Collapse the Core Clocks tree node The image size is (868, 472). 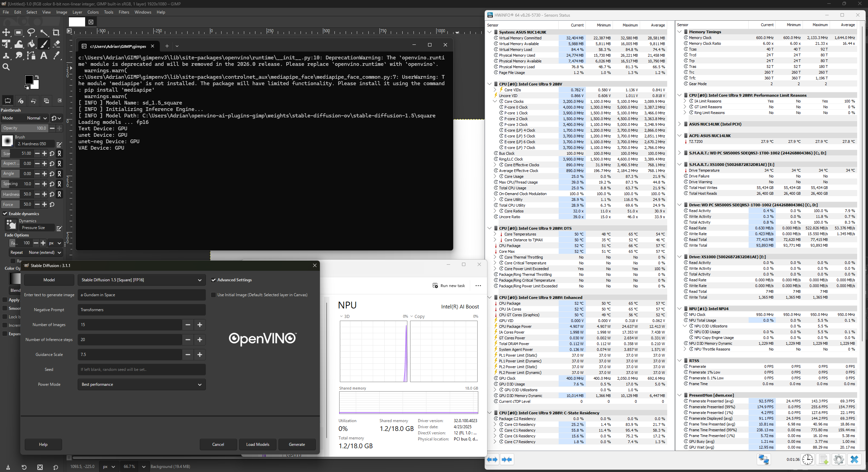[495, 101]
